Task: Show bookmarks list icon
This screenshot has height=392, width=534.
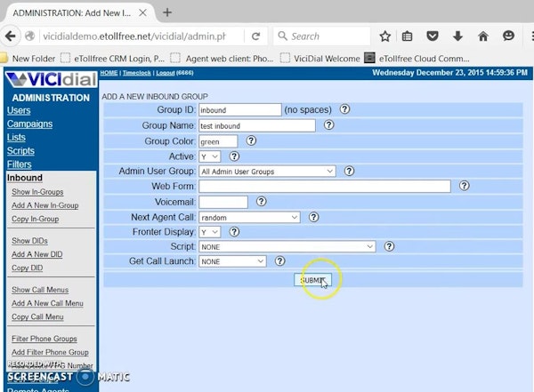Action: coord(407,36)
